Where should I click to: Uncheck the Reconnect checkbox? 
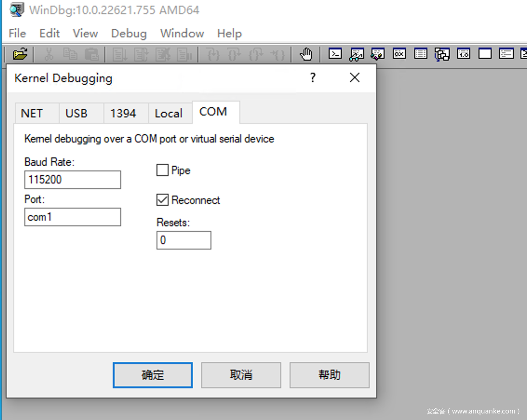[162, 200]
